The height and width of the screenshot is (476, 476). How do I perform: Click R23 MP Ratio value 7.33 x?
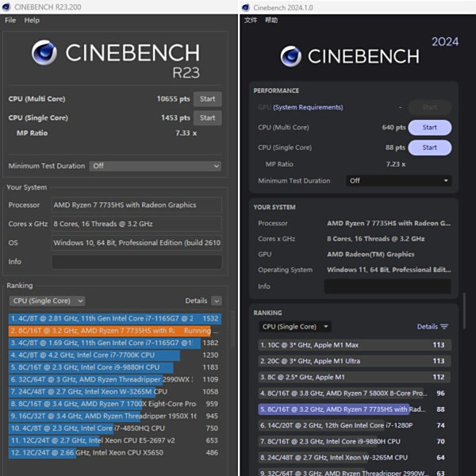tap(186, 133)
